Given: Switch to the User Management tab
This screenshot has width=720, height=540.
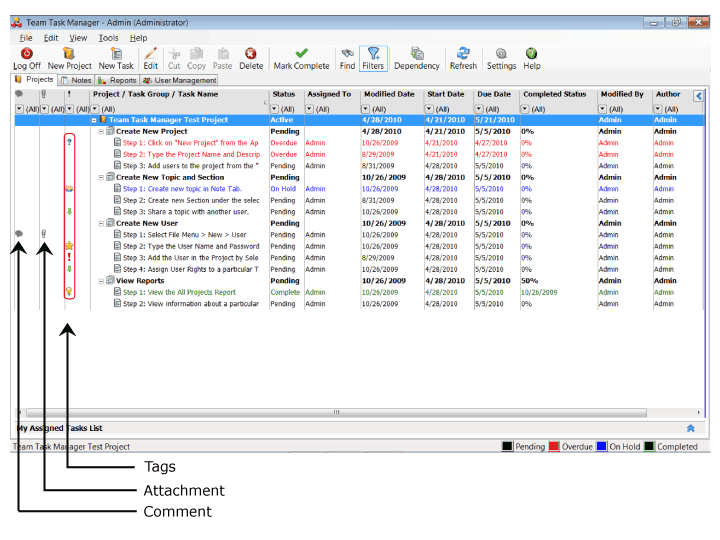Looking at the screenshot, I should click(x=180, y=80).
